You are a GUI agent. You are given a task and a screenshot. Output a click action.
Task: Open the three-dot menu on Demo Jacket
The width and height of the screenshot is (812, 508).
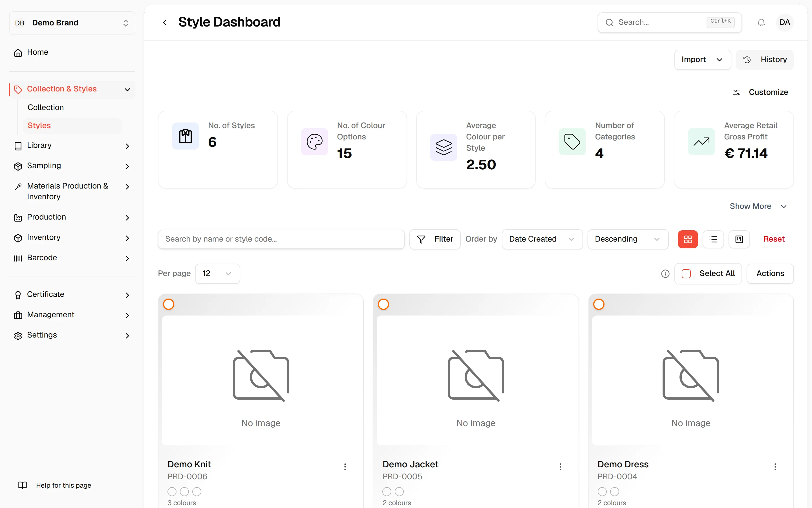click(x=560, y=467)
